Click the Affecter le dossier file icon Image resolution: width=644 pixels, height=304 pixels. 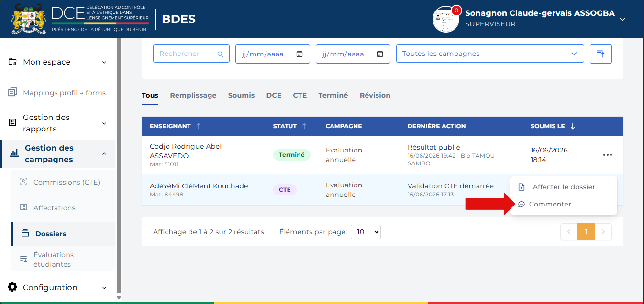click(522, 187)
